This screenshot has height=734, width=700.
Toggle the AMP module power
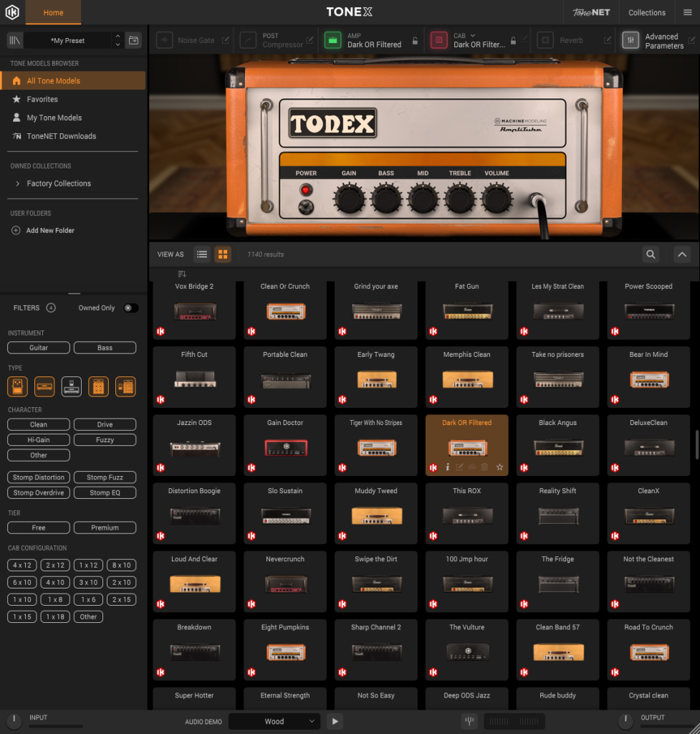332,40
